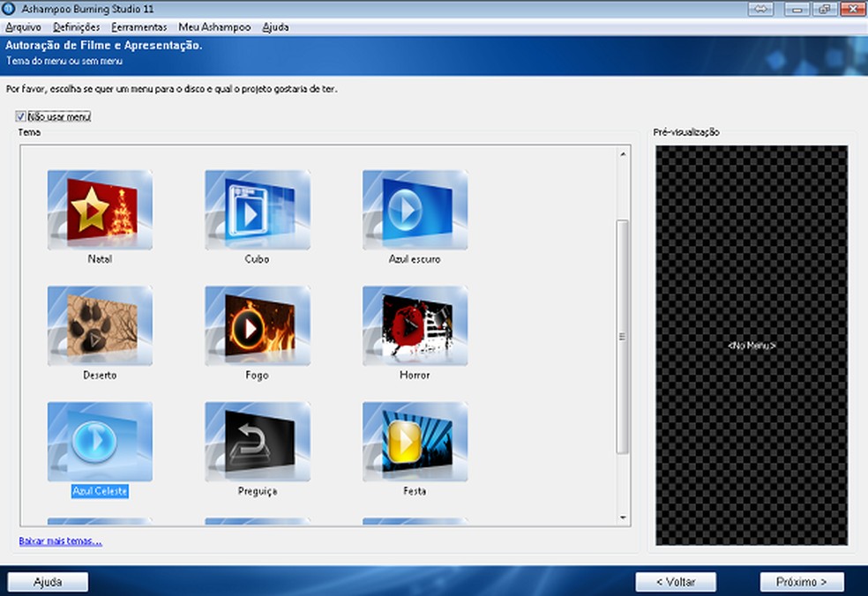Open the Meu Ashampoo menu

[x=214, y=27]
